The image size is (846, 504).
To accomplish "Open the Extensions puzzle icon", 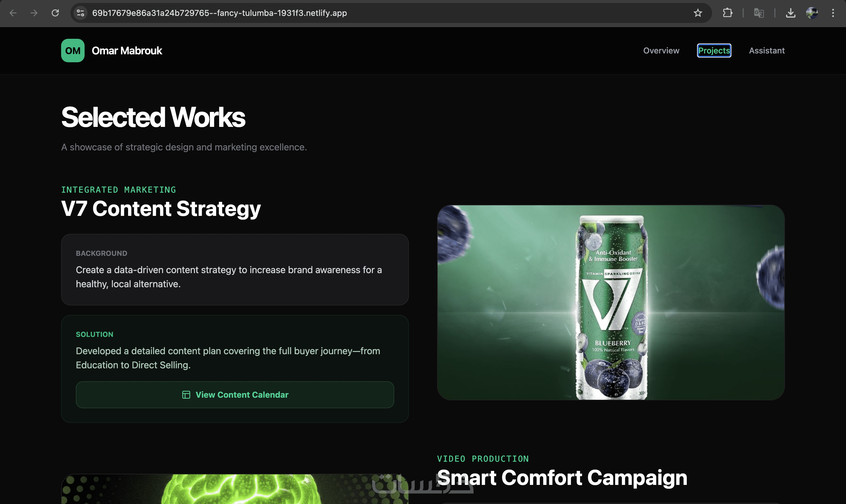I will point(727,13).
